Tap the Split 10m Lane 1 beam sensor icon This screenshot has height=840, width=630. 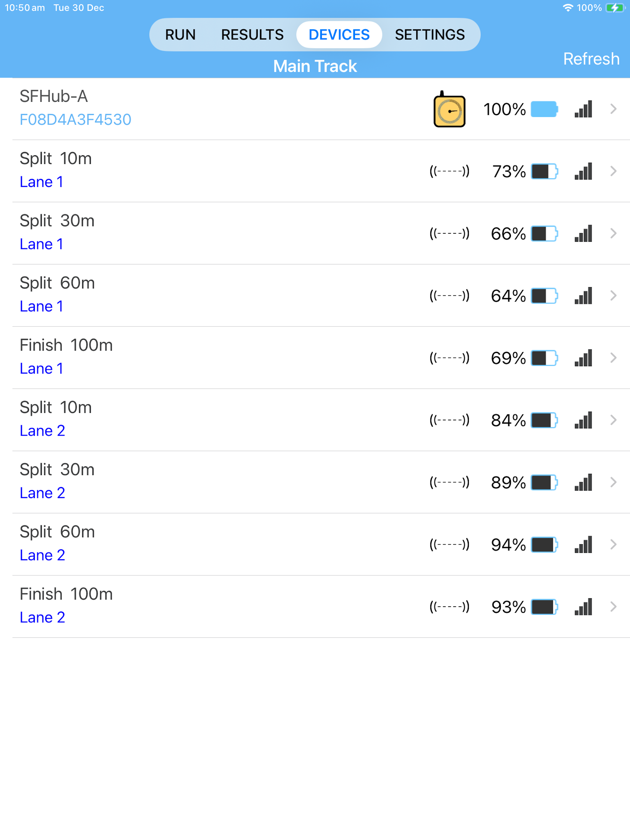[449, 171]
